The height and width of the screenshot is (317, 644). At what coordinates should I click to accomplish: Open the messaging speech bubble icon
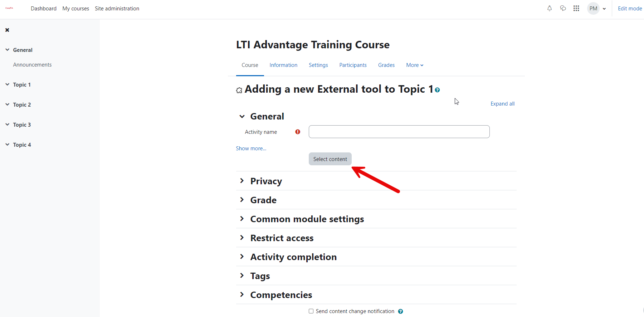coord(563,8)
